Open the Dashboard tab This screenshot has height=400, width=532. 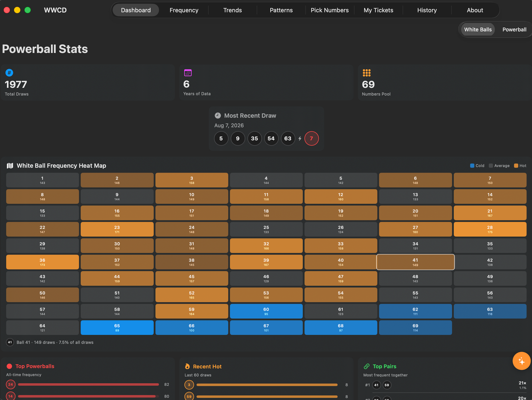pos(136,10)
